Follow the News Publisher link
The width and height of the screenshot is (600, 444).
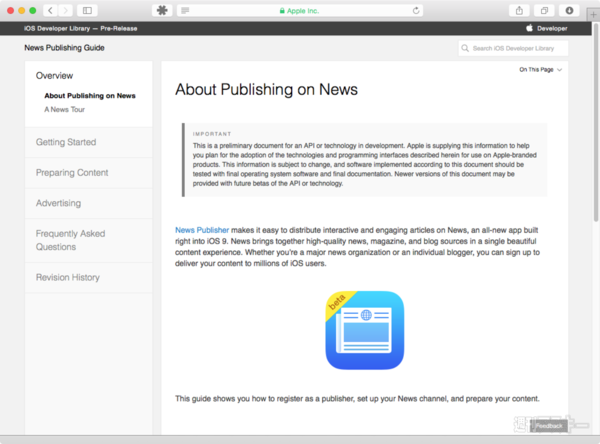(x=202, y=230)
